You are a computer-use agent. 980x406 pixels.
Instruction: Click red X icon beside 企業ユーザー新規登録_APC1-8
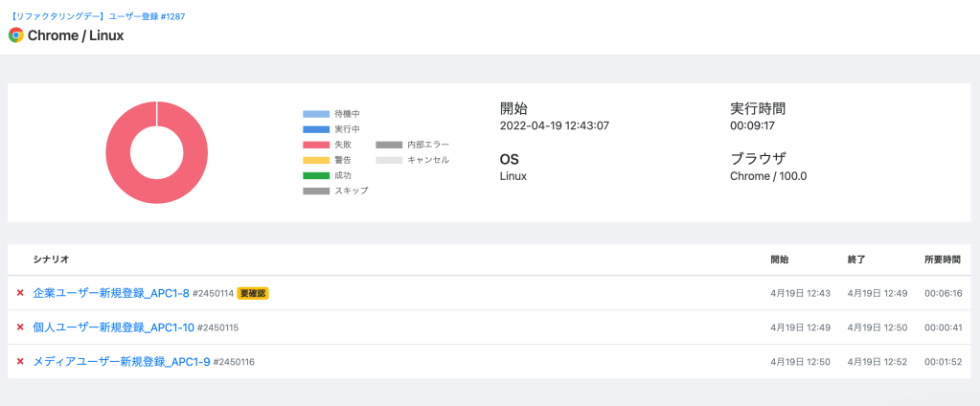tap(20, 293)
